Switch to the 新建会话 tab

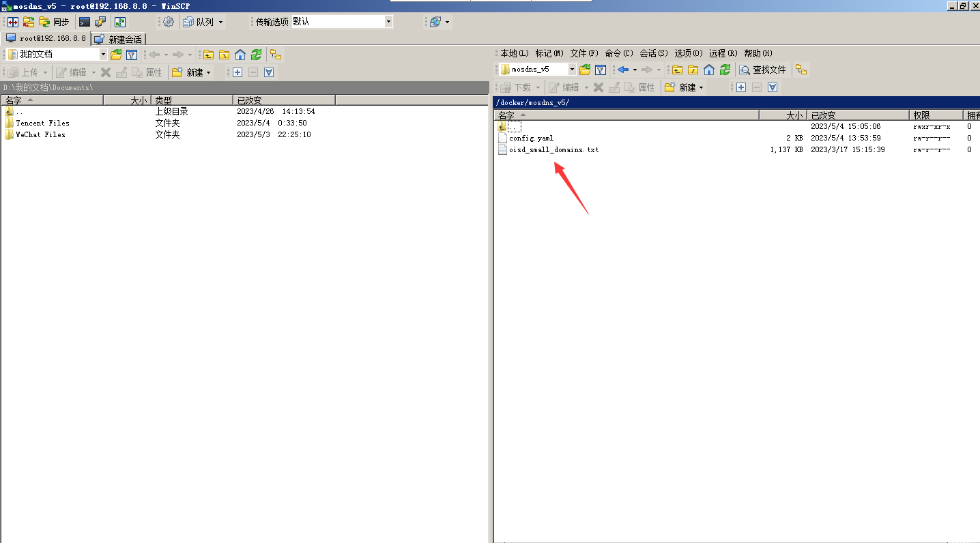click(119, 40)
